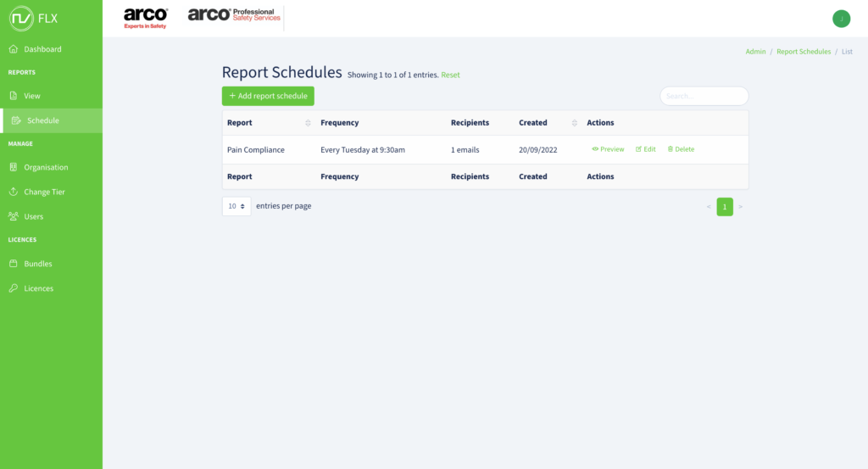Click the Organisation building icon
This screenshot has height=469, width=868.
coord(14,167)
